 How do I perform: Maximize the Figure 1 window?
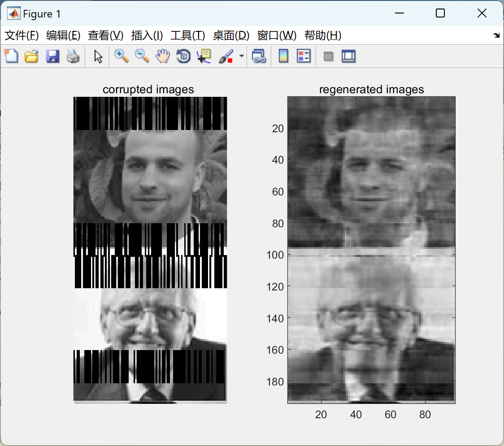(440, 13)
